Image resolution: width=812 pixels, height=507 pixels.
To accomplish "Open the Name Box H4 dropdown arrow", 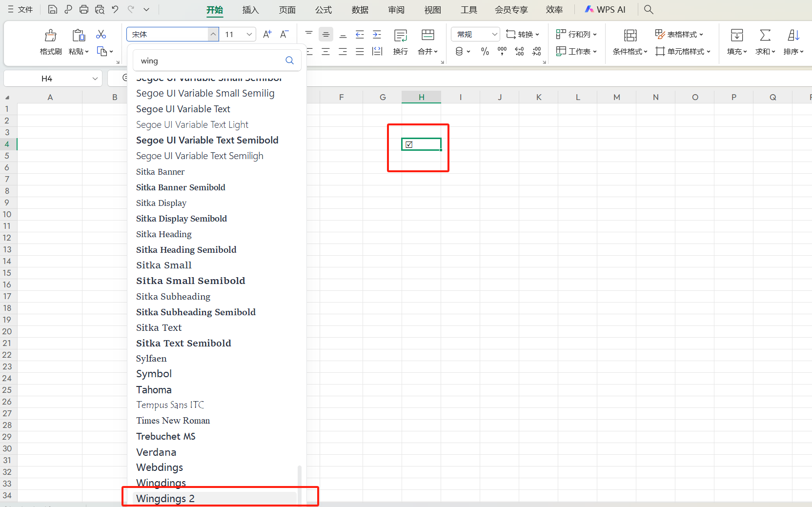I will [x=95, y=79].
